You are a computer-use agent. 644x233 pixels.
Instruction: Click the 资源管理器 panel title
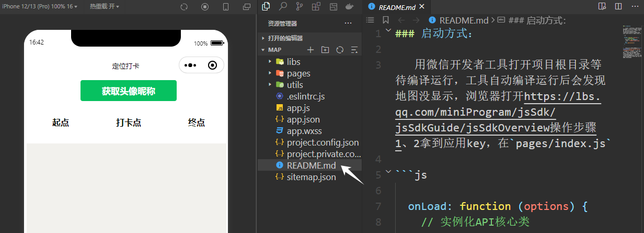point(282,23)
